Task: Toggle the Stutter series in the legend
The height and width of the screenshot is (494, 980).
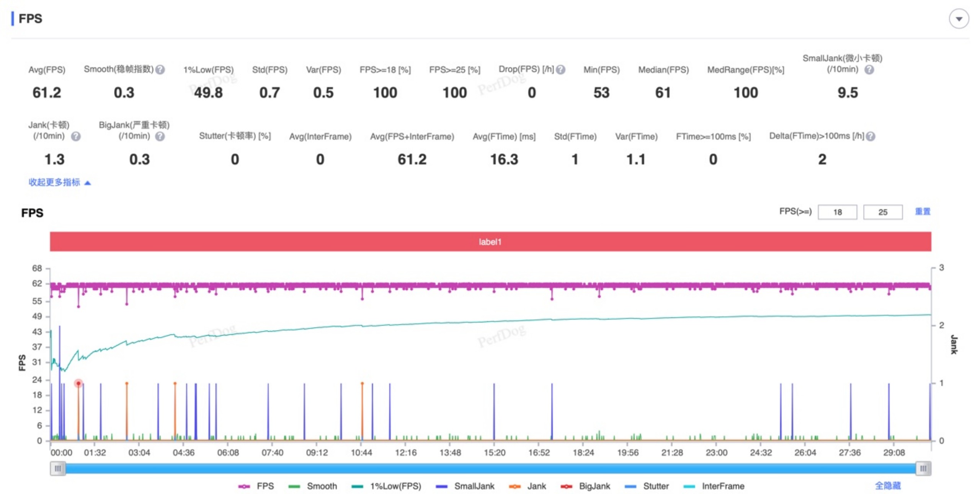Action: coord(646,486)
